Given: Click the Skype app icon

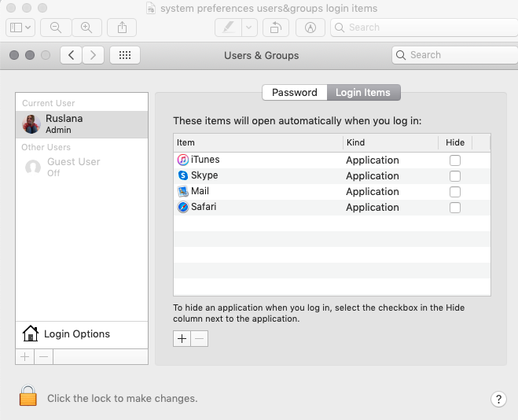Looking at the screenshot, I should point(183,175).
